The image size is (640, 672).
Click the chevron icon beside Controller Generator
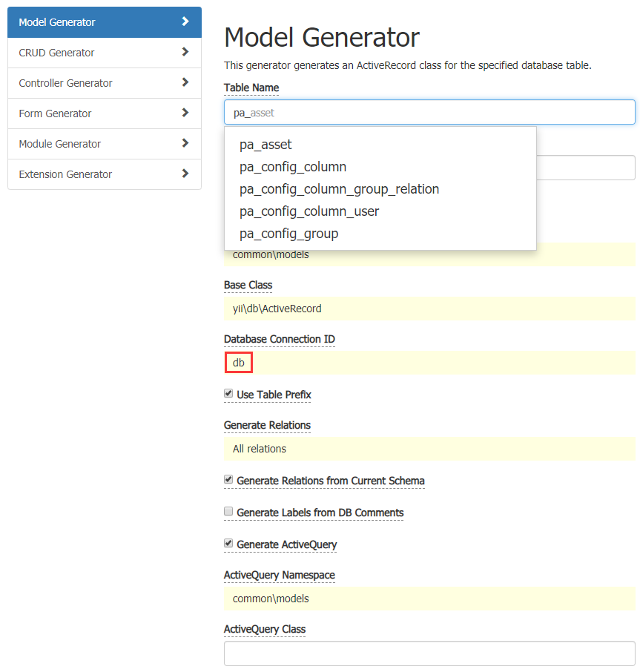point(185,82)
